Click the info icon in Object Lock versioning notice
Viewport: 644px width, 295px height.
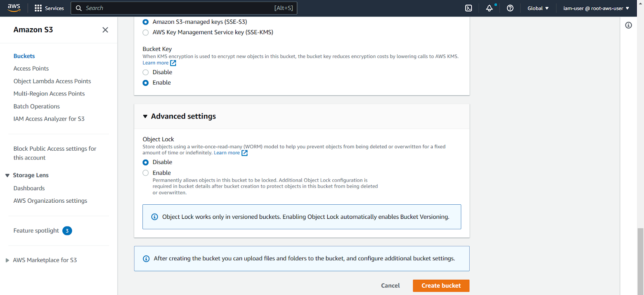(155, 217)
